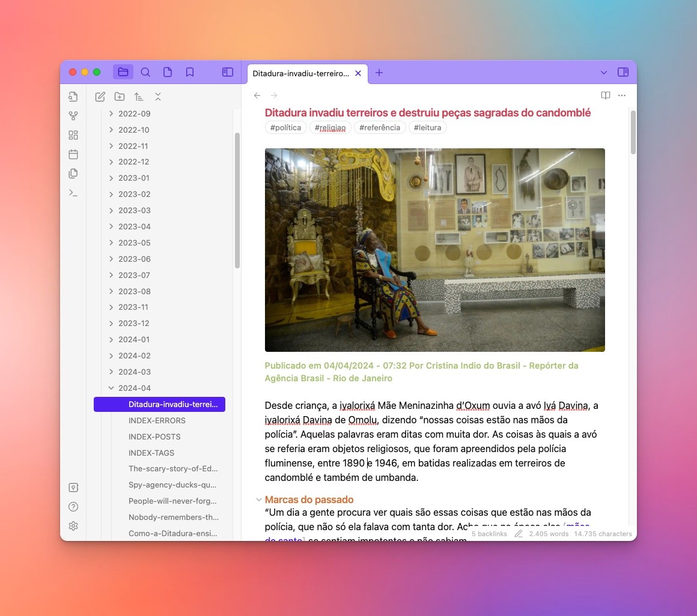Viewport: 697px width, 616px height.
Task: Click the #política tag
Action: click(285, 127)
